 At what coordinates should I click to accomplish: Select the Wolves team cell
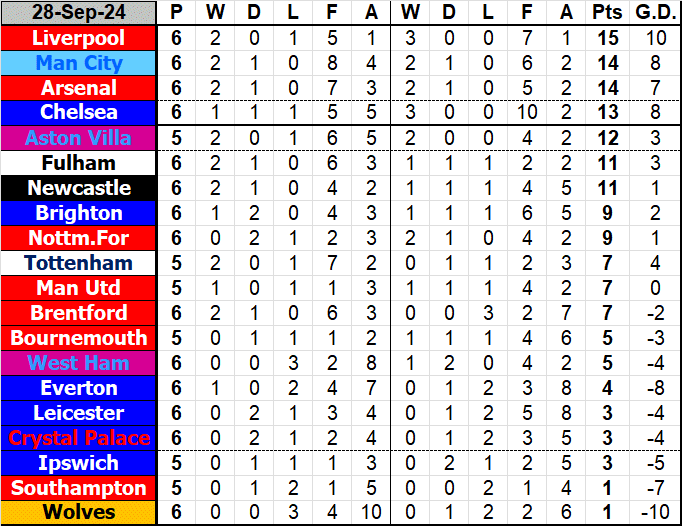(78, 513)
